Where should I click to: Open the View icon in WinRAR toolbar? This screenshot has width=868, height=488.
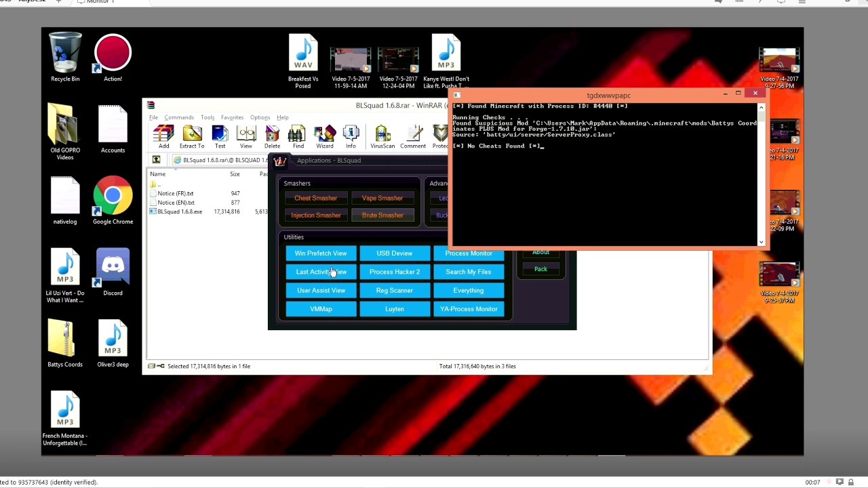pos(246,136)
